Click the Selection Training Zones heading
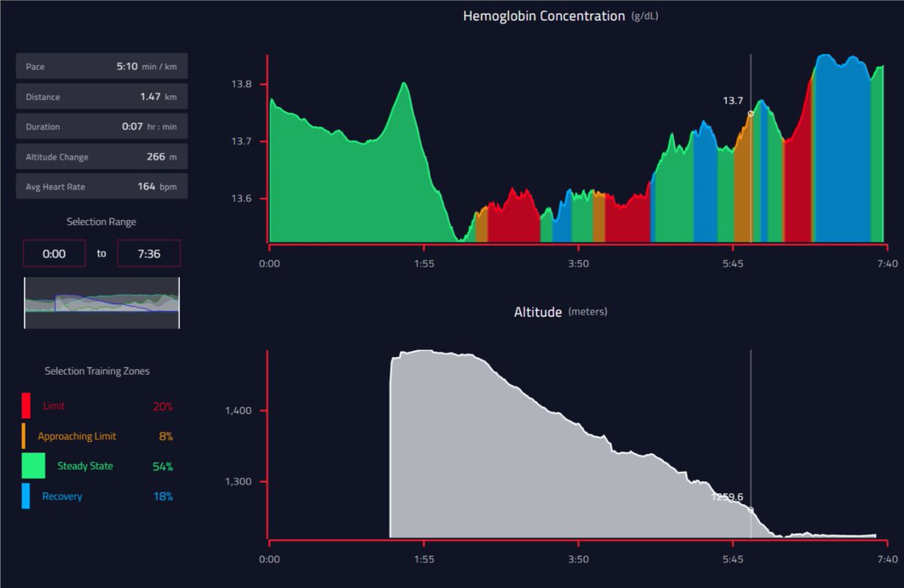 coord(96,371)
